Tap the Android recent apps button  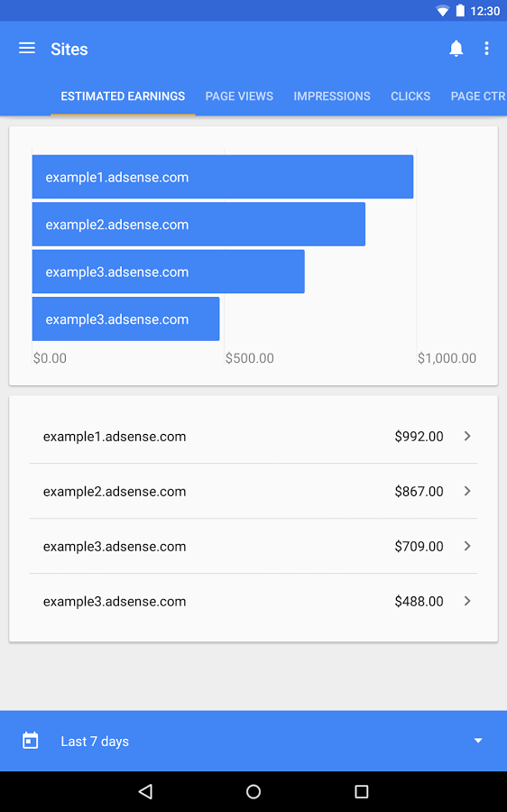point(362,790)
